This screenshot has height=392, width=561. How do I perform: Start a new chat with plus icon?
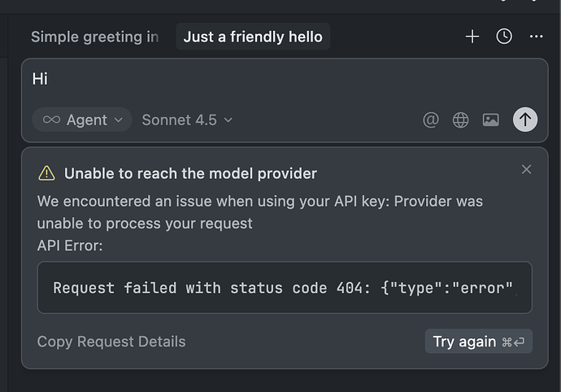(472, 37)
